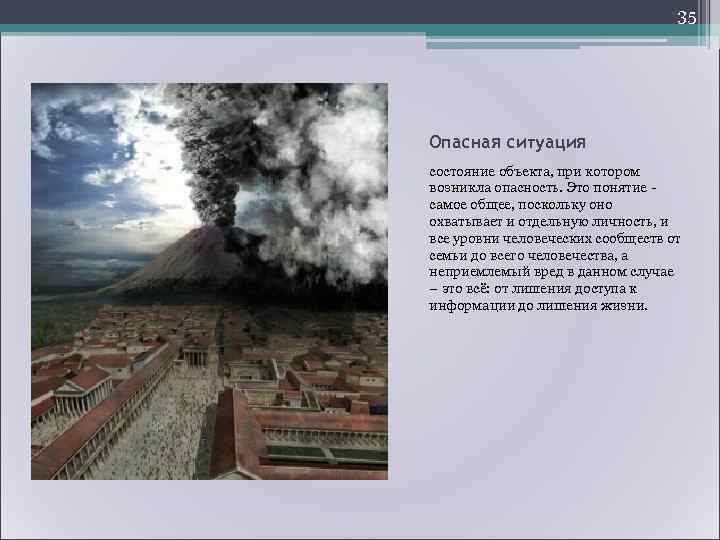Click the line 'возникла опасность. Это понятие -'
Screen dimensions: 720x540
click(543, 188)
